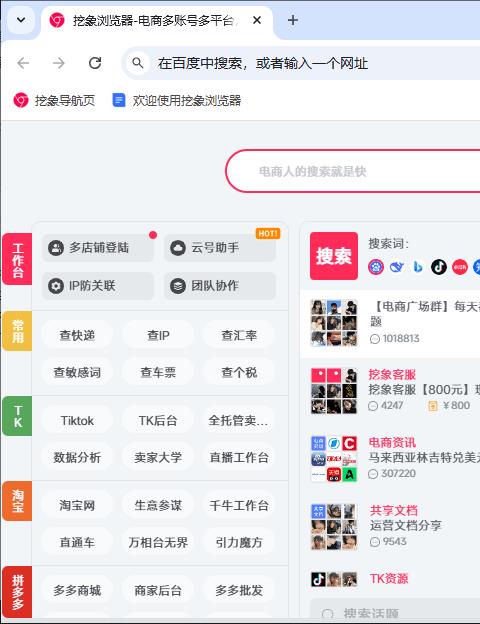480x624 pixels.
Task: Focus the 电商人的搜索就是快 search box
Action: point(353,171)
